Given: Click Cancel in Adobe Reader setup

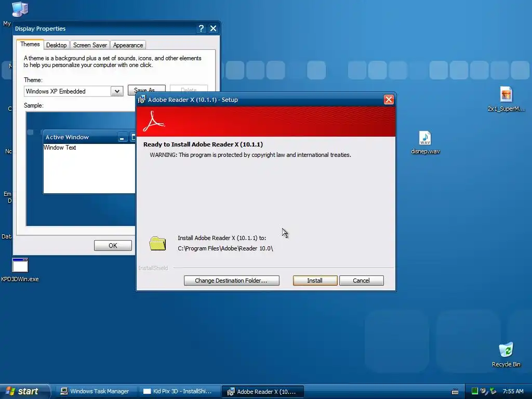Looking at the screenshot, I should [362, 281].
